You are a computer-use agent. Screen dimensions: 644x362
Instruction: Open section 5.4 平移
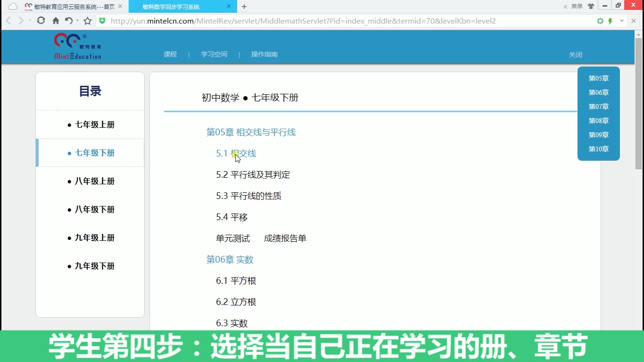point(232,217)
